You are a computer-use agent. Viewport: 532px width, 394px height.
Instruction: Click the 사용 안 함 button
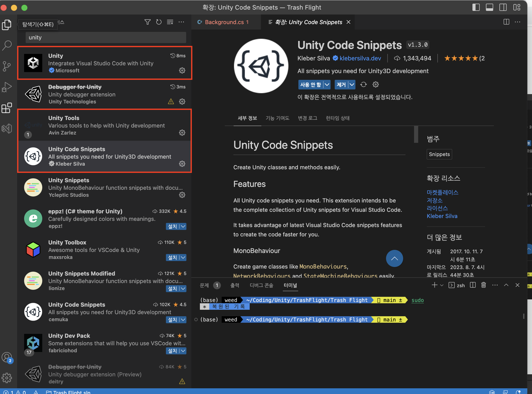(311, 85)
